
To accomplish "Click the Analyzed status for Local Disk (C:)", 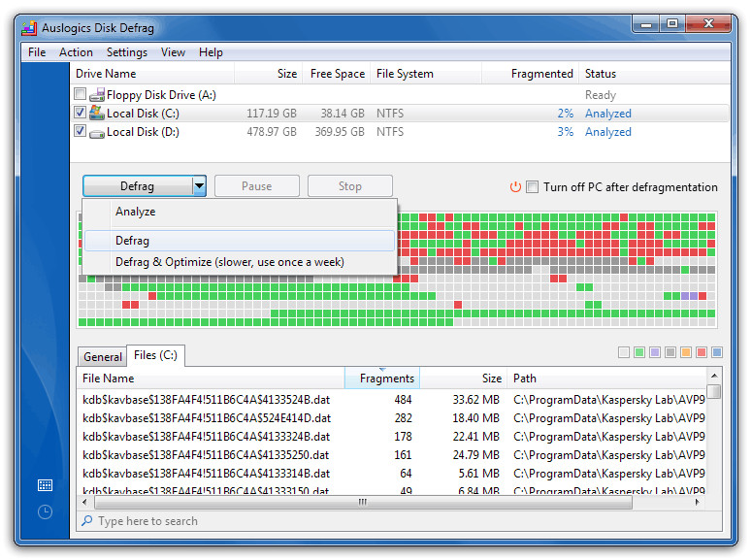I will [x=607, y=114].
